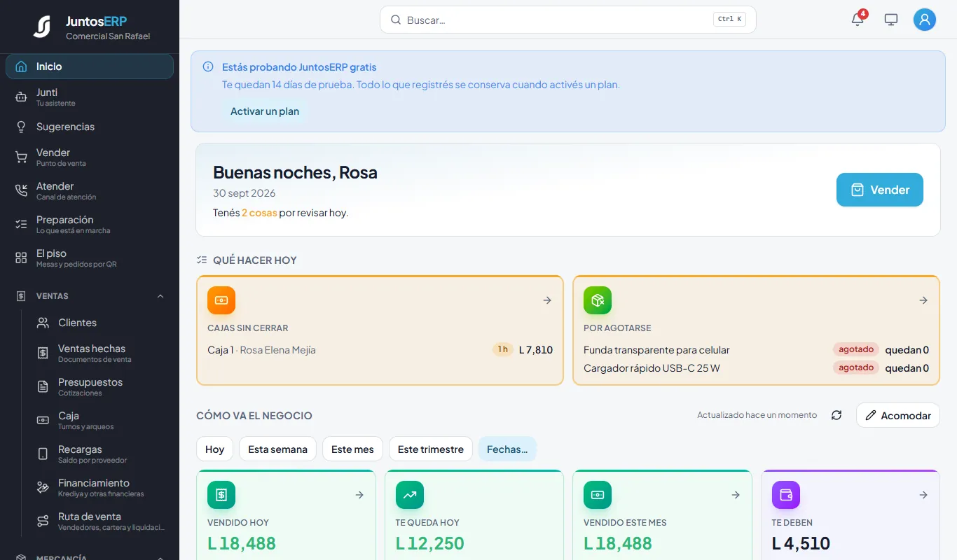Open Financiamiento in sidebar
Viewport: 957px width, 560px height.
pos(101,488)
